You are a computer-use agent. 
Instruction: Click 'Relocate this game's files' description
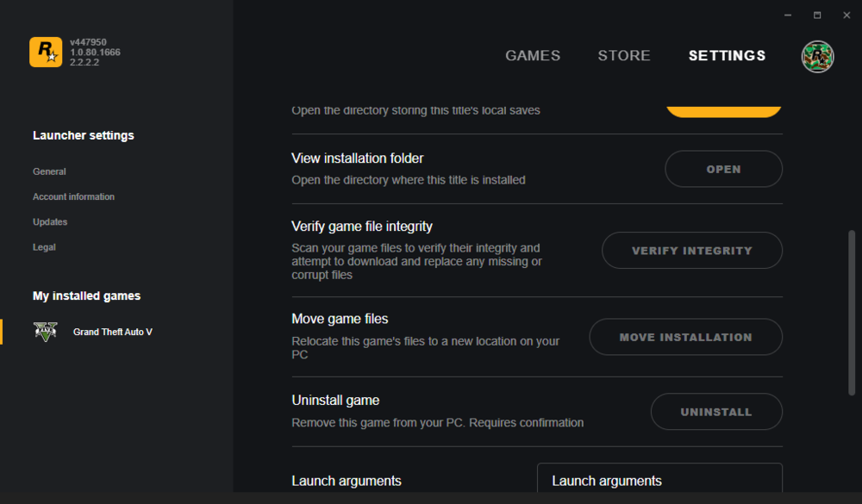tap(426, 347)
